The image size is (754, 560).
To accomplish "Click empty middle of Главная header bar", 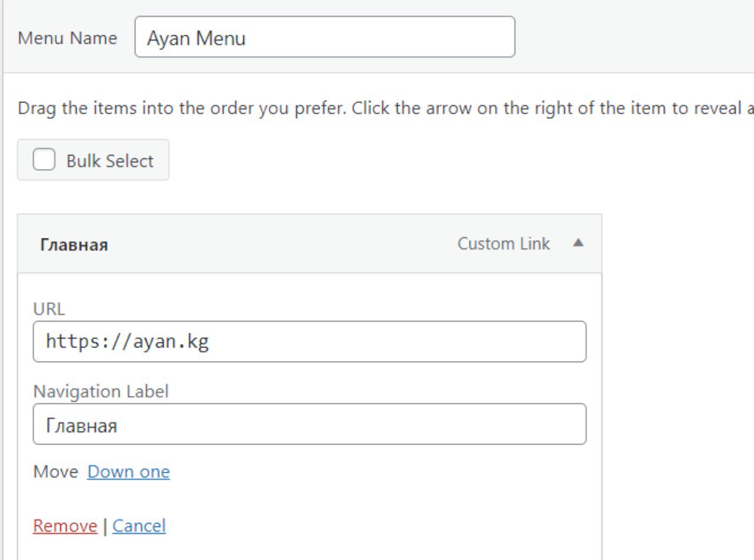I will 283,244.
